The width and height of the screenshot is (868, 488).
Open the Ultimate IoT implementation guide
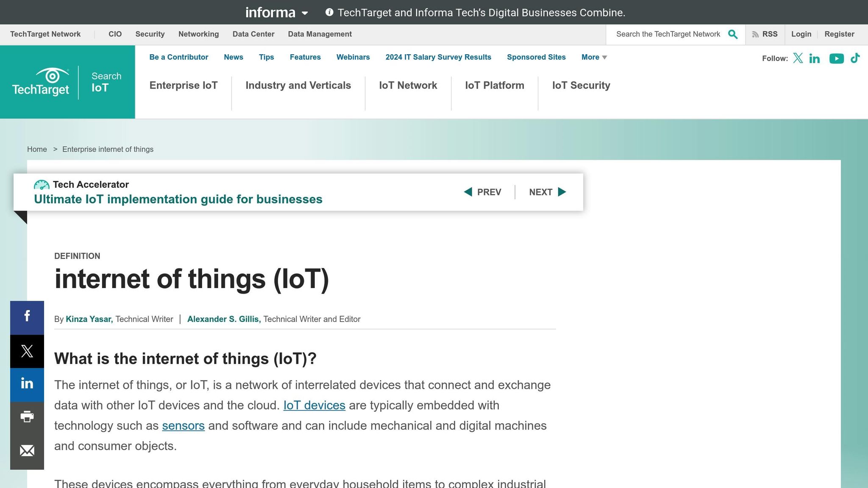178,199
